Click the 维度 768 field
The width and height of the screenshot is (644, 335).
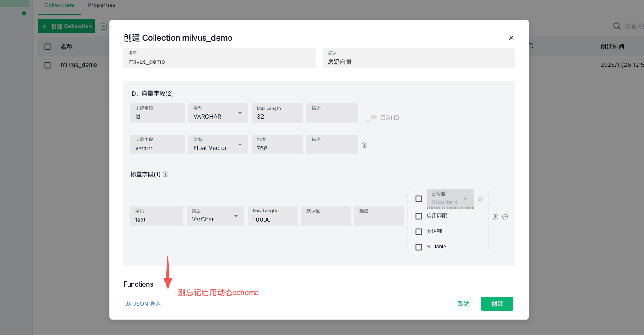click(x=277, y=144)
